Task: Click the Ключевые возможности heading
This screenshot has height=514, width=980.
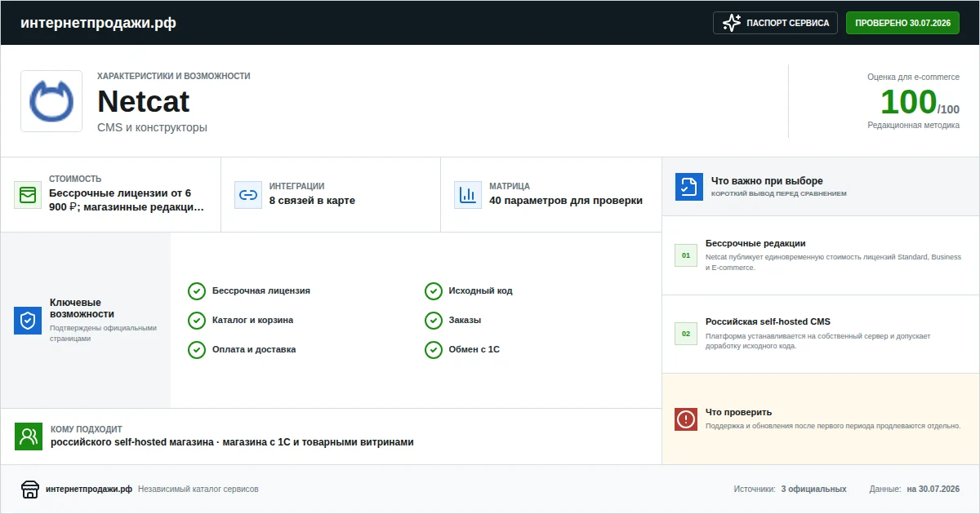Action: pyautogui.click(x=82, y=308)
